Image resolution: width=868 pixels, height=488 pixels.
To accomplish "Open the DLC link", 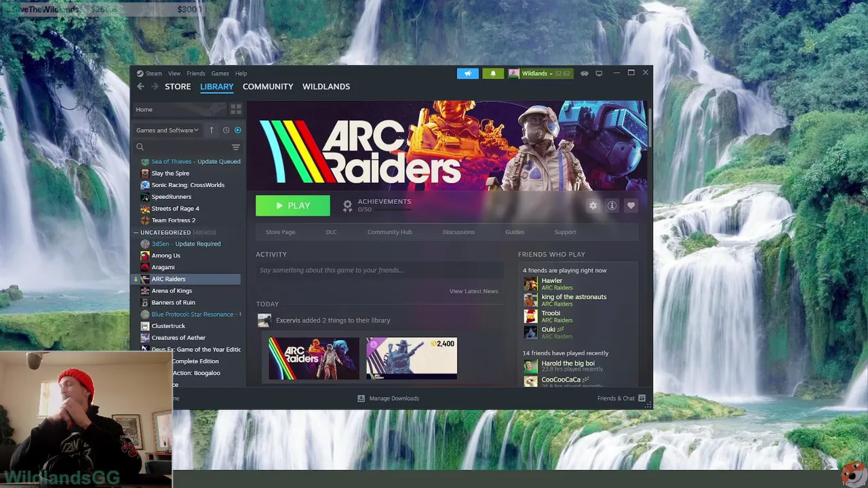I will tap(331, 232).
